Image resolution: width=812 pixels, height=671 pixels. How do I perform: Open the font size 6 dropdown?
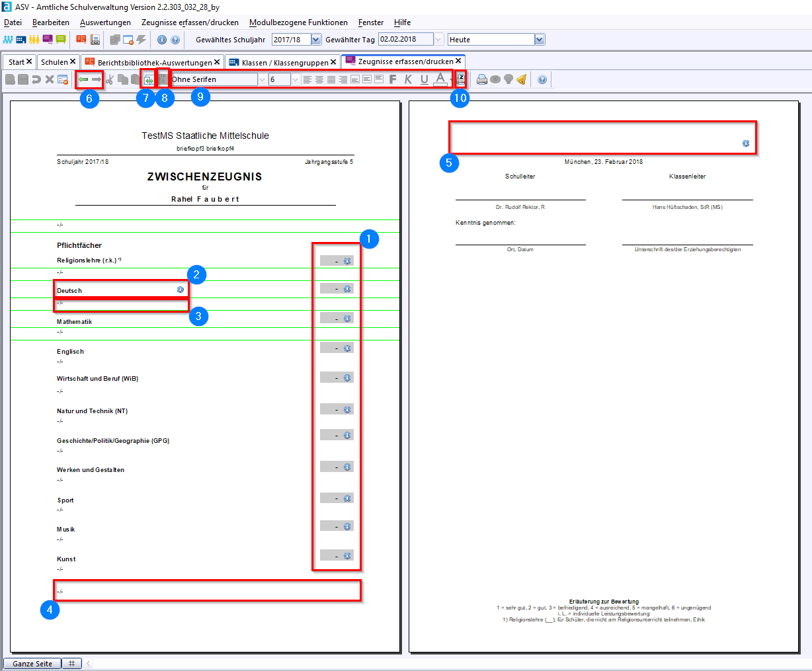(295, 79)
